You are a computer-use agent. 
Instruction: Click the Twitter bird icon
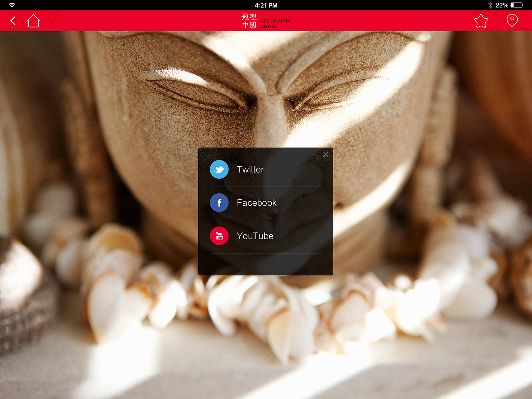pos(219,169)
